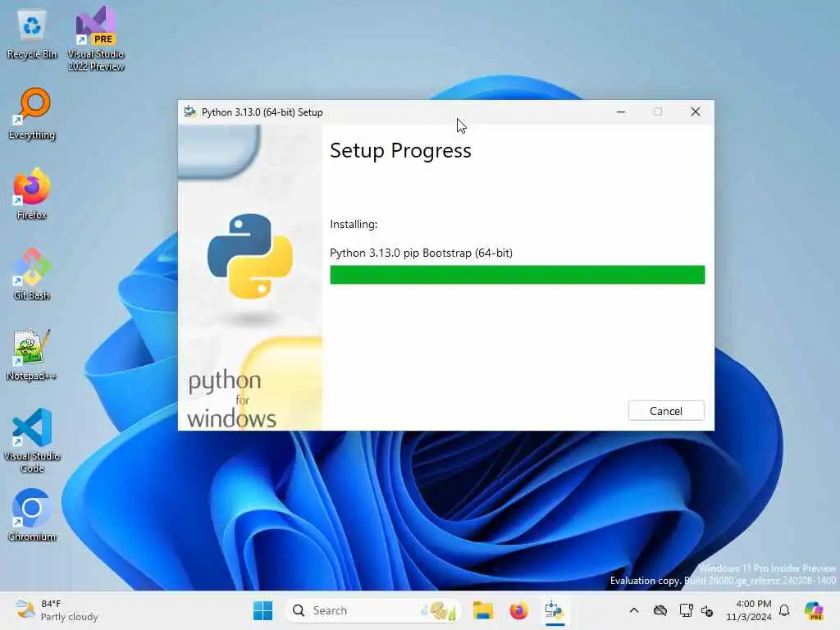Click the taskbar Search box
Viewport: 840px width, 630px height.
[373, 610]
